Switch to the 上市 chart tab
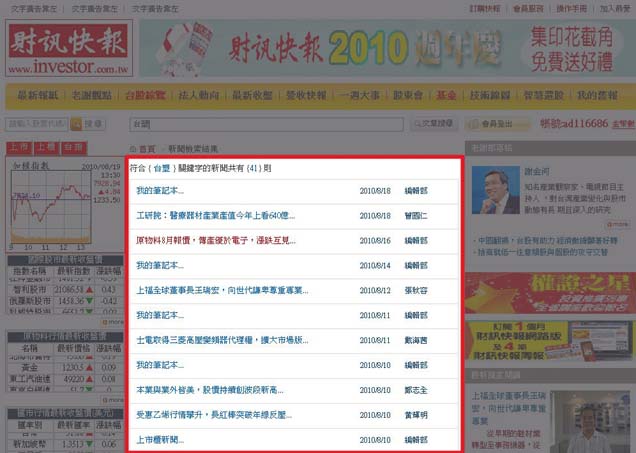 (x=19, y=148)
